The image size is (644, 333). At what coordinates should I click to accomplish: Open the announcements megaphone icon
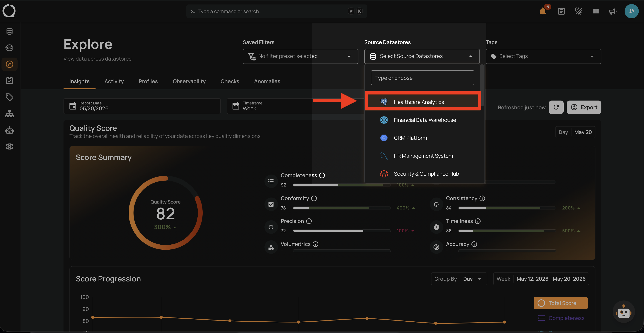pos(613,11)
